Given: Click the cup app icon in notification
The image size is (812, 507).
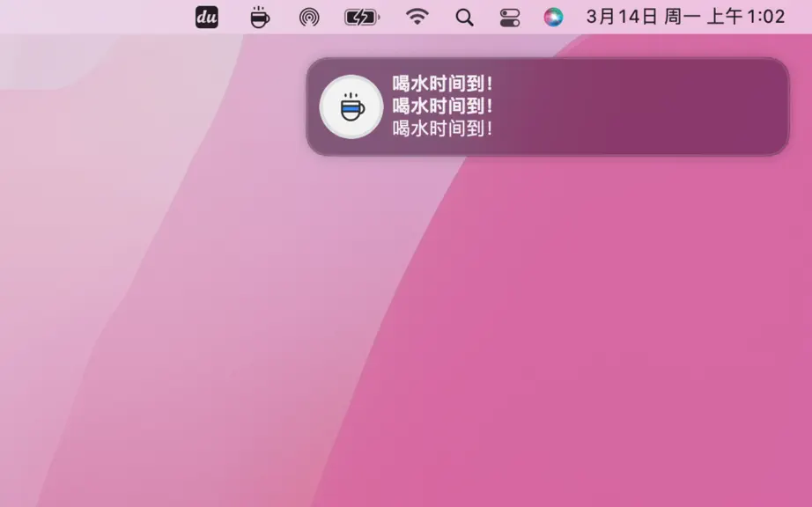Looking at the screenshot, I should click(351, 107).
